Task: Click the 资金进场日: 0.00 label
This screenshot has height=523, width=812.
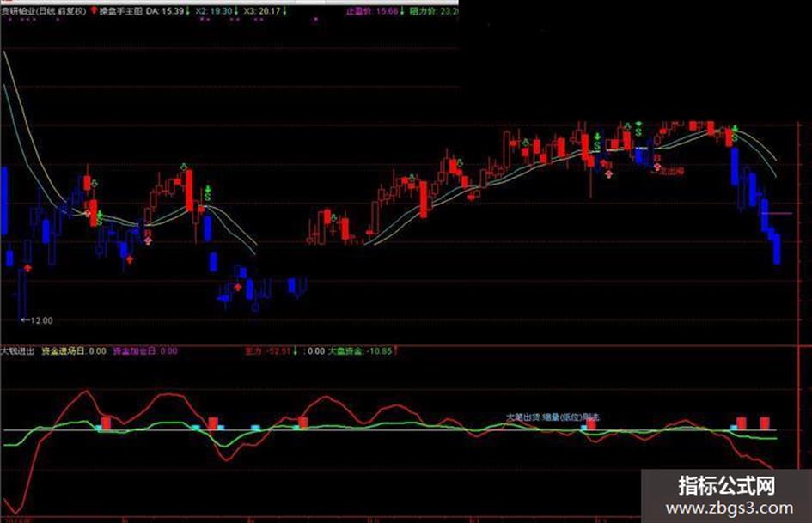Action: (74, 351)
